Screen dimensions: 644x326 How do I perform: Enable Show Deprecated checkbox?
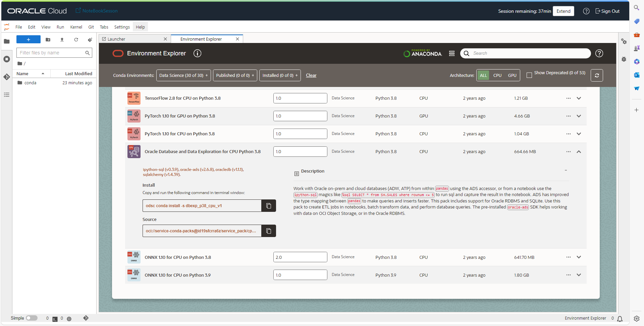pos(529,75)
